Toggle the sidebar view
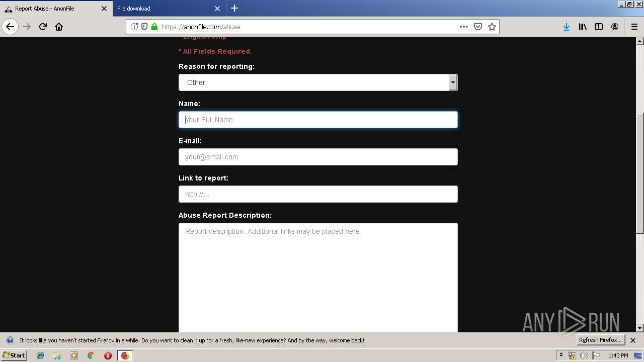This screenshot has height=362, width=644. coord(599,27)
